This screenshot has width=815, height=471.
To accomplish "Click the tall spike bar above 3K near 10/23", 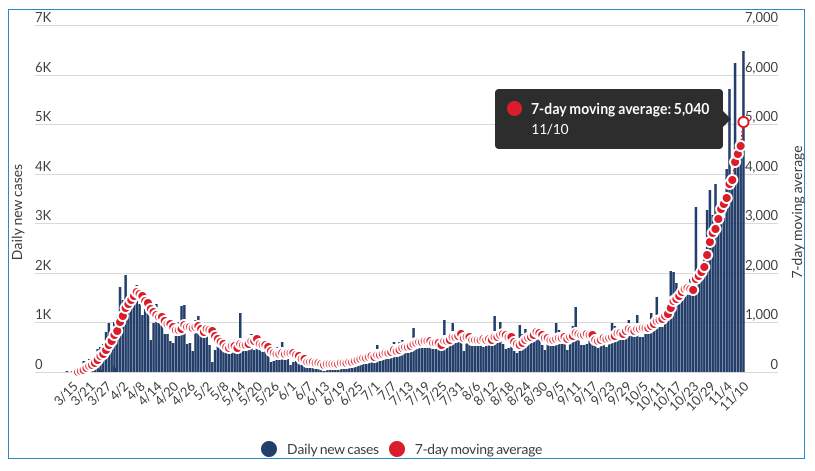I will pos(695,289).
